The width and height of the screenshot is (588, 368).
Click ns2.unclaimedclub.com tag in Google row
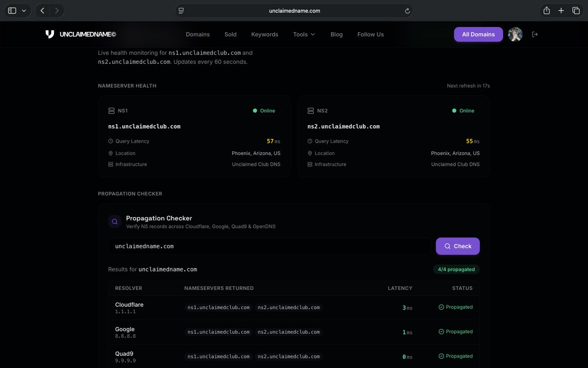[x=289, y=332]
